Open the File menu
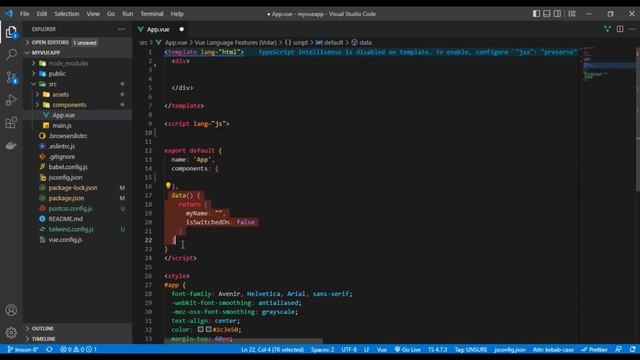 point(24,13)
